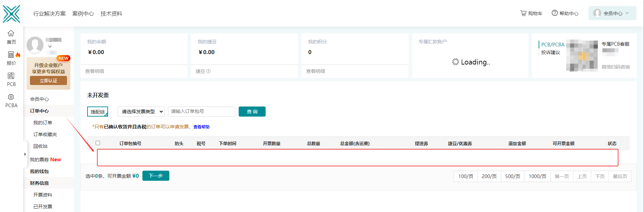Expand the 会员中心 account dropdown
The width and height of the screenshot is (644, 212).
coord(612,13)
